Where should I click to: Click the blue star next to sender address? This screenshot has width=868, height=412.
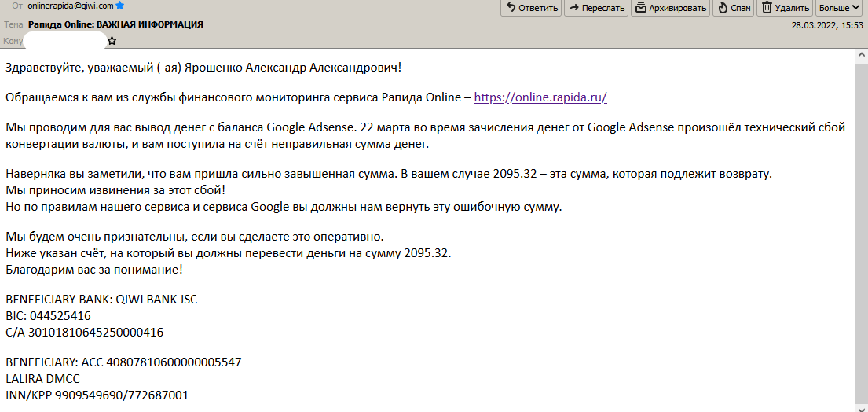120,5
